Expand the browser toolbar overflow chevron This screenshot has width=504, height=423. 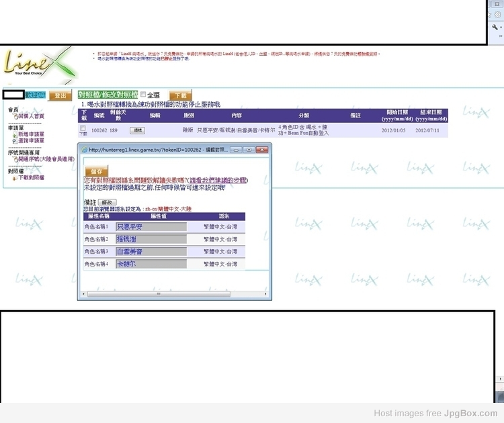(501, 36)
